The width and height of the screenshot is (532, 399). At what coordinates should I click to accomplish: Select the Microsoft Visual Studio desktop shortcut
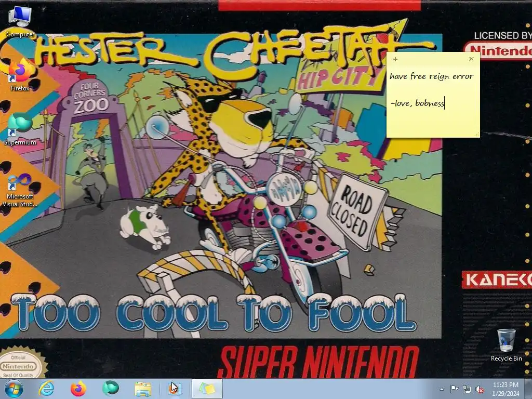click(20, 190)
